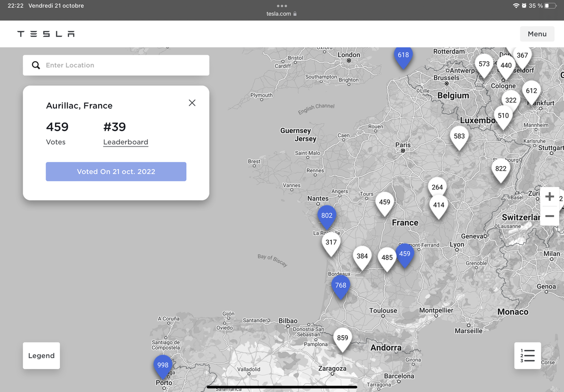Select the blue 998 pin near Porto
This screenshot has width=564, height=392.
[x=163, y=367]
